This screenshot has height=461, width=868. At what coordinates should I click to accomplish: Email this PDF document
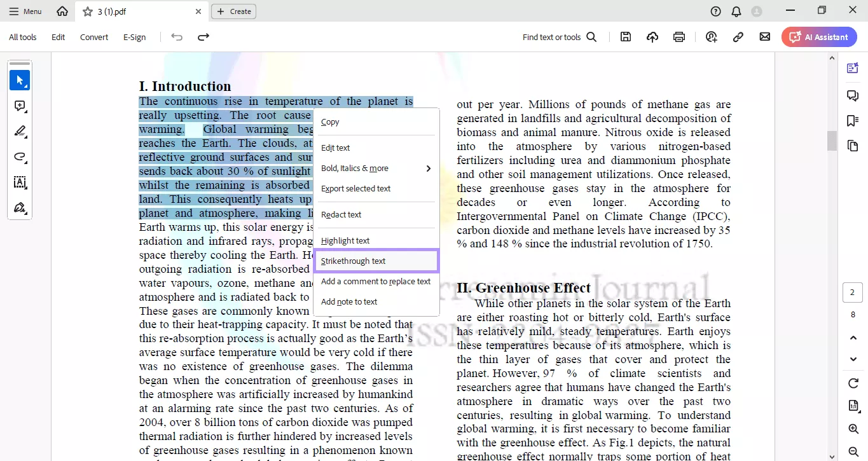[x=764, y=36]
